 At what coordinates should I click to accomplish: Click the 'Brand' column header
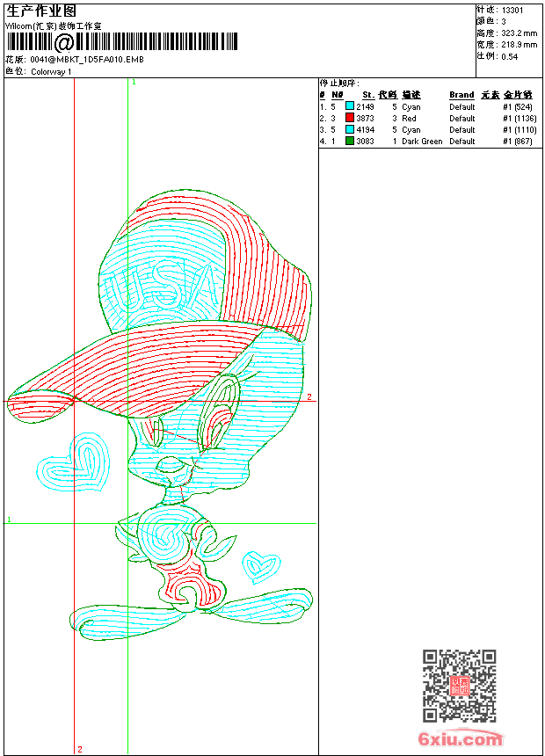pos(461,95)
